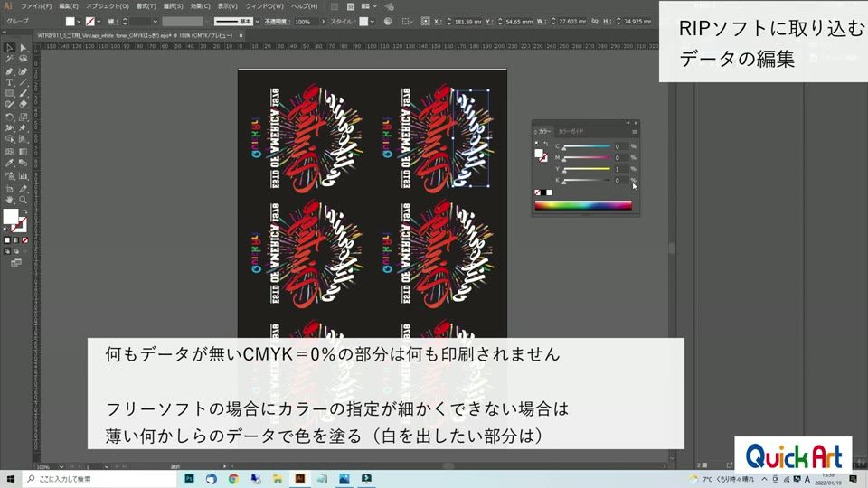Open Change Screen Mode button in toolbox
The image size is (868, 488).
coord(16,263)
